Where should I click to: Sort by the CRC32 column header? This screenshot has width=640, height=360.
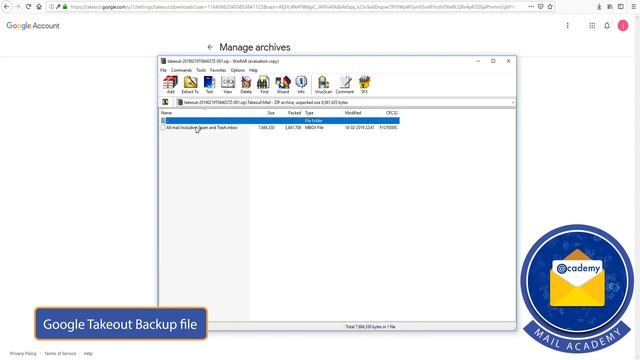391,113
